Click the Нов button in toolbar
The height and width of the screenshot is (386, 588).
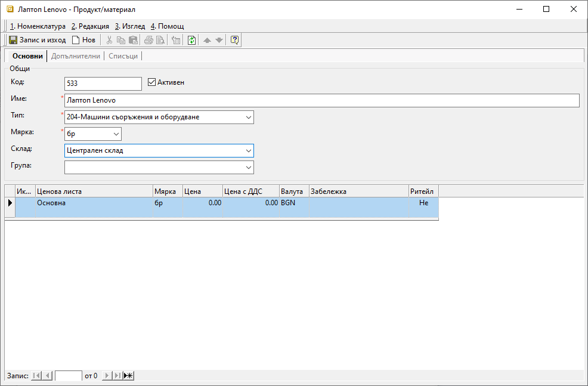[83, 40]
